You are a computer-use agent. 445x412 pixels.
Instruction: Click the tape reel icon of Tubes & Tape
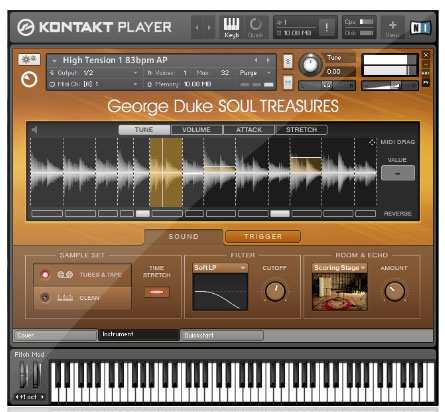tap(65, 275)
